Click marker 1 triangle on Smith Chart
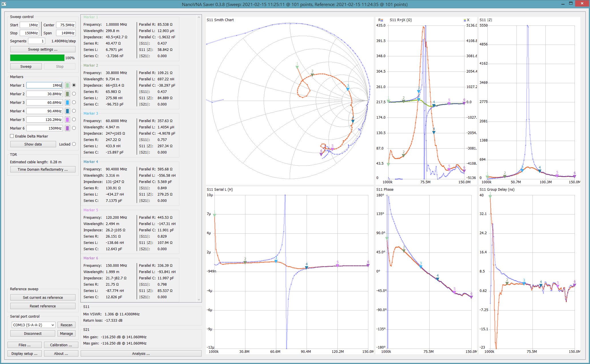This screenshot has height=364, width=590. (x=297, y=67)
